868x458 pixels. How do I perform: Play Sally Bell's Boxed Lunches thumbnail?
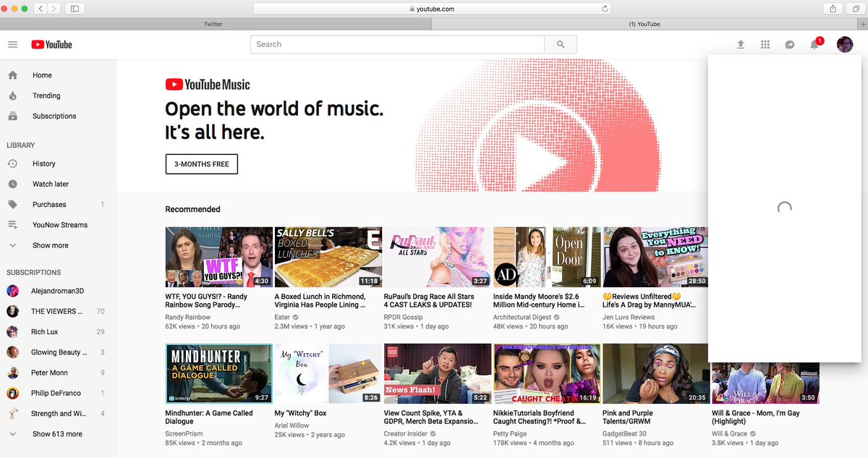pos(328,258)
